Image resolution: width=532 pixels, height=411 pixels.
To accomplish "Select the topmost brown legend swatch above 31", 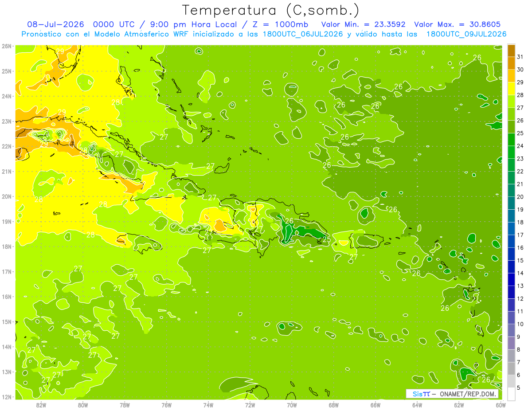I will 511,51.
